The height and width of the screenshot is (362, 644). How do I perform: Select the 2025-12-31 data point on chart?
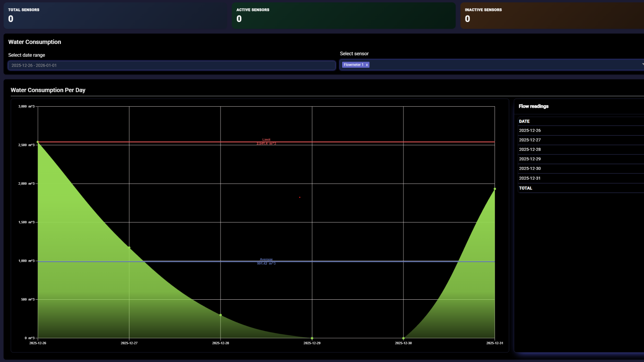[x=495, y=189]
